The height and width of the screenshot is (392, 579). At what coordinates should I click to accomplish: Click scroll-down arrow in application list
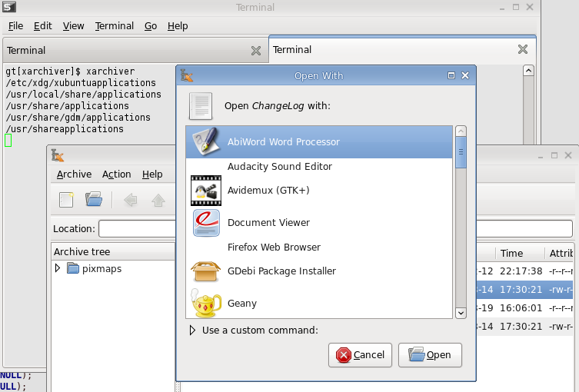coord(461,313)
